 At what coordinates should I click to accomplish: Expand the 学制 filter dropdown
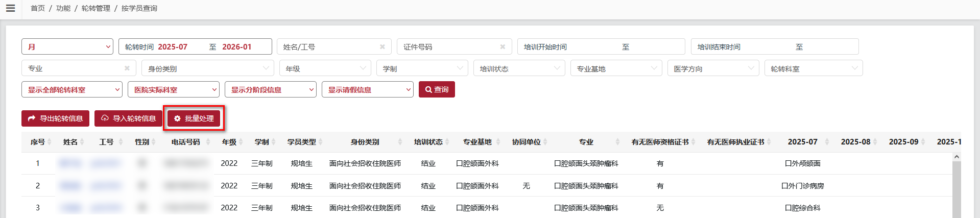(422, 68)
